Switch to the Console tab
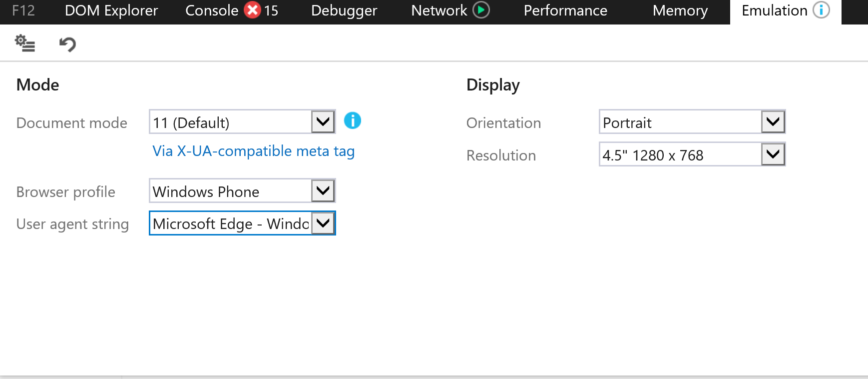The height and width of the screenshot is (379, 868). coord(212,10)
